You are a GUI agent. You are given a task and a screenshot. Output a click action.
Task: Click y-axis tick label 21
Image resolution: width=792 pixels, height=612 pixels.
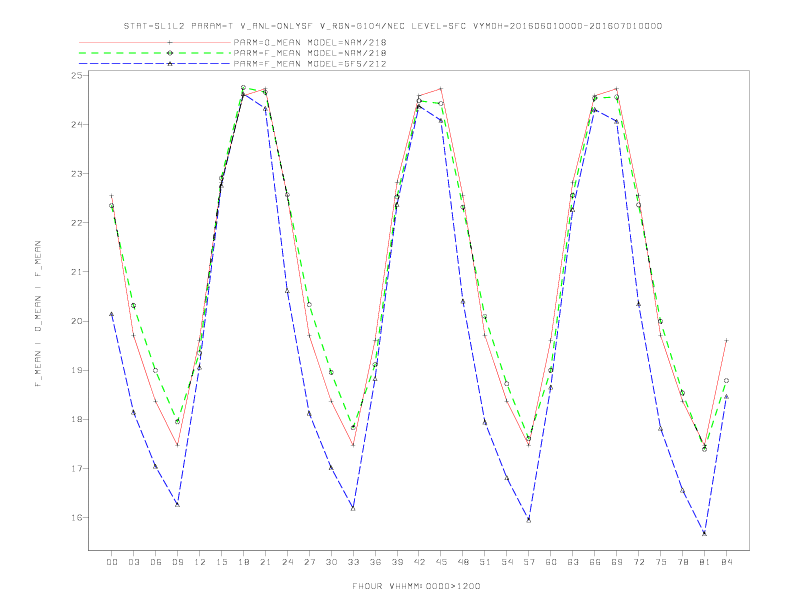click(x=77, y=272)
